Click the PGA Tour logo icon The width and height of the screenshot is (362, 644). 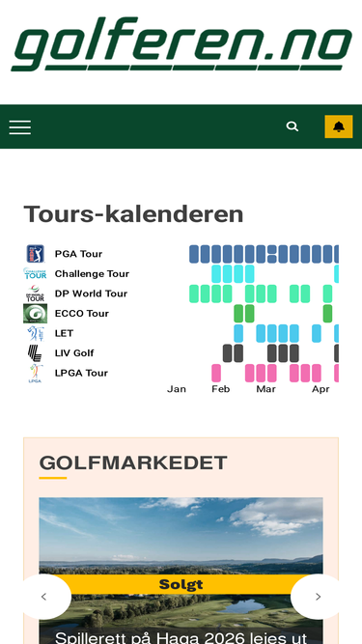pyautogui.click(x=36, y=254)
